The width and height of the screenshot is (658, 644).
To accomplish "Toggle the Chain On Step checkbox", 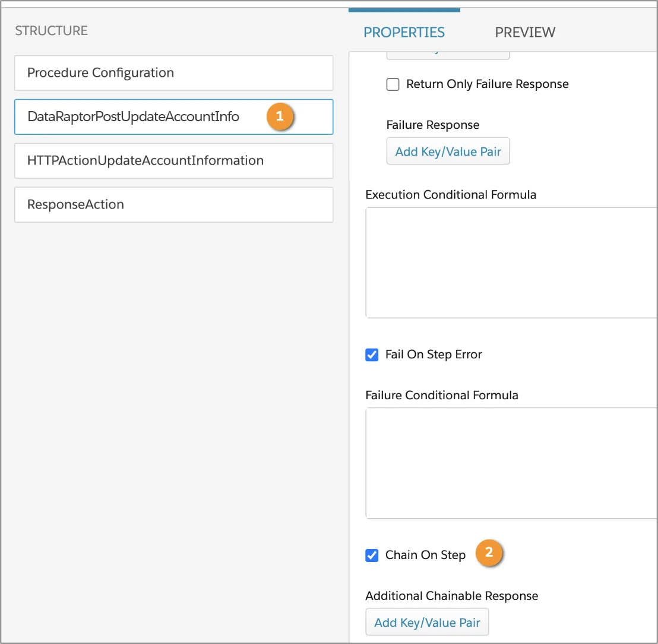I will (x=372, y=555).
